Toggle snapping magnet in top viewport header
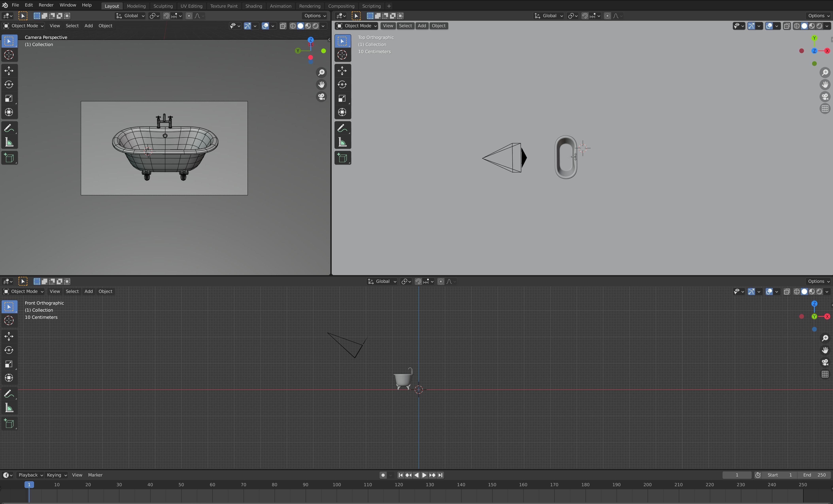The width and height of the screenshot is (833, 504). pos(585,16)
